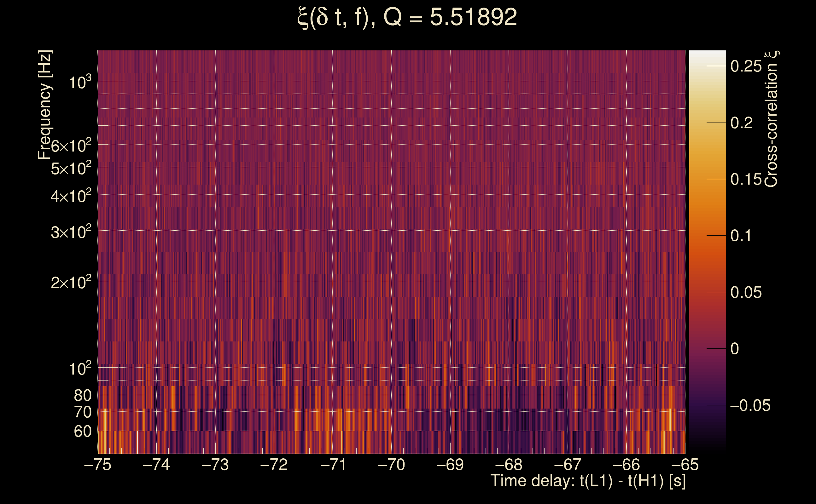Viewport: 816px width, 504px height.
Task: Click the 'Frequency [Hz]' y-axis title
Action: click(45, 105)
